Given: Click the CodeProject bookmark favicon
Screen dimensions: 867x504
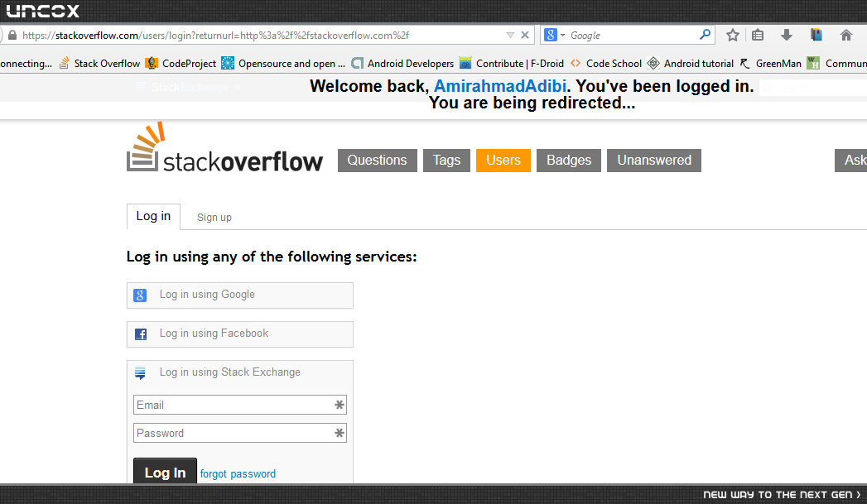Looking at the screenshot, I should tap(152, 63).
